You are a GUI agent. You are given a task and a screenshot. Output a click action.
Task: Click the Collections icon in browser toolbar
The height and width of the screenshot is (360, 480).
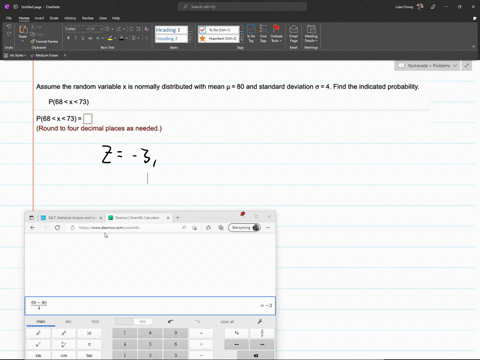pos(221,228)
